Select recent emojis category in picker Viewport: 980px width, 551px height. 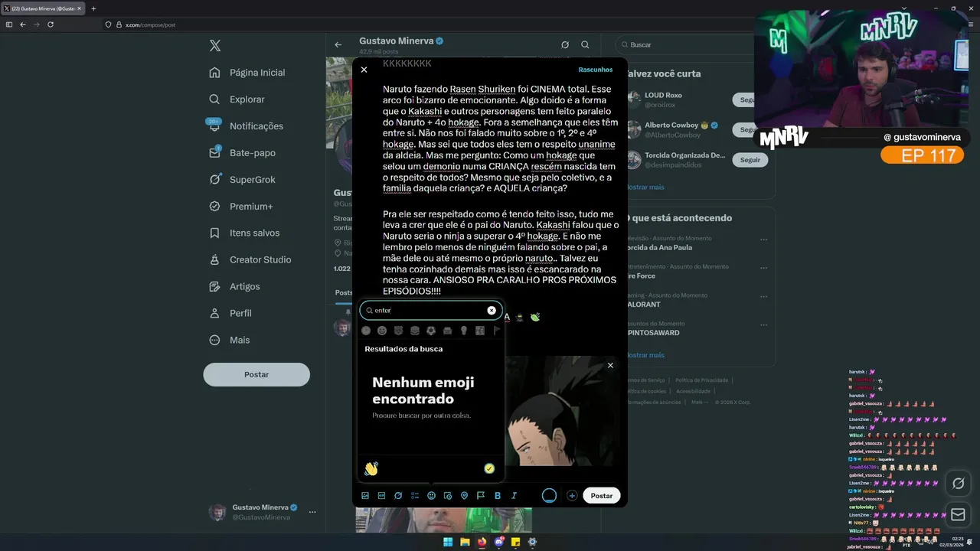[366, 331]
